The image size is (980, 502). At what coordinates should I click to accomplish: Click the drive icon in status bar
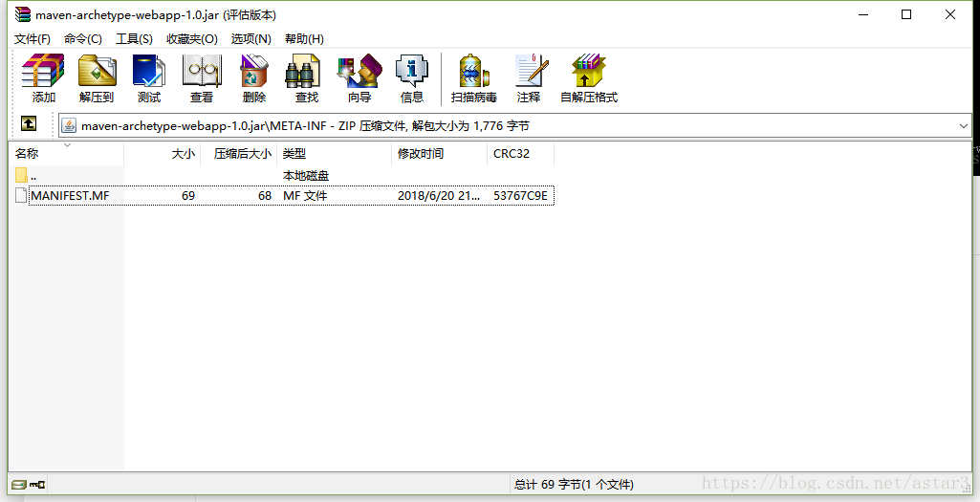(19, 485)
